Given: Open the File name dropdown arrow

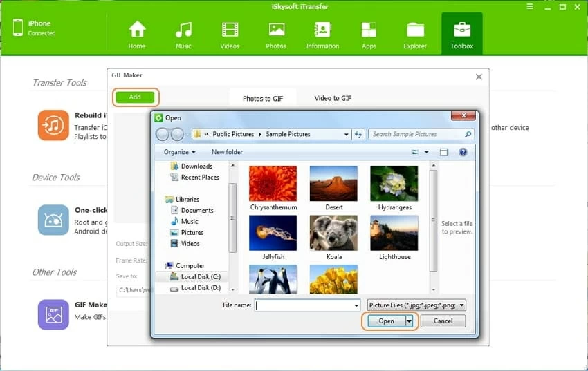Looking at the screenshot, I should [356, 305].
